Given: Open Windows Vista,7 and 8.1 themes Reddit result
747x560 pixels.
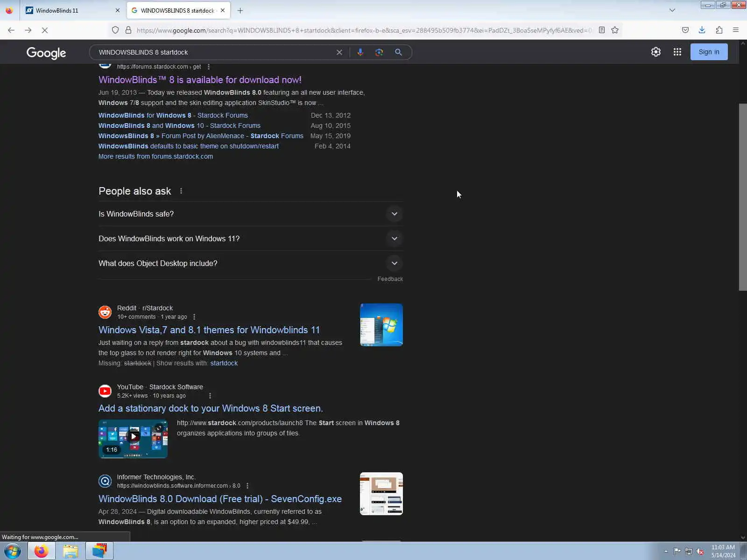Looking at the screenshot, I should [x=209, y=330].
